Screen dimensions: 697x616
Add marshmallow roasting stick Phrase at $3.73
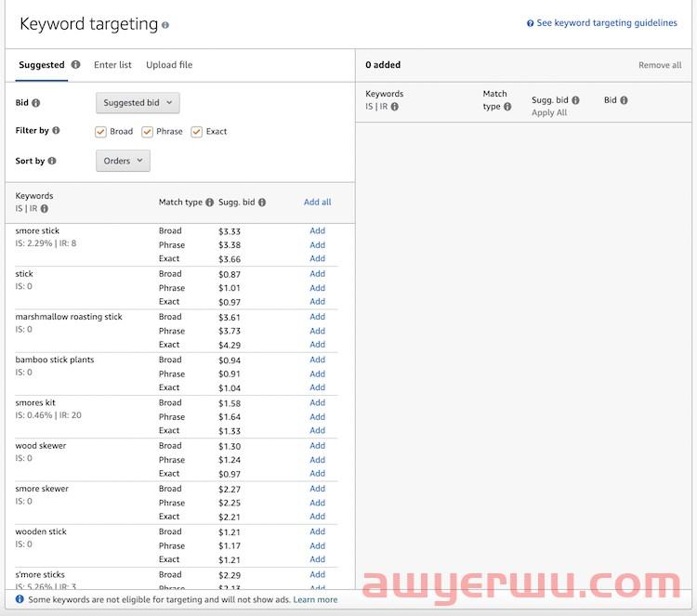coord(318,331)
